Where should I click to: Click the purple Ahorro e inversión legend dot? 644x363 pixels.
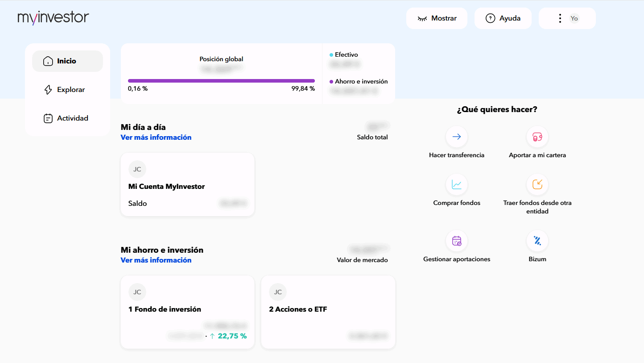pyautogui.click(x=331, y=82)
